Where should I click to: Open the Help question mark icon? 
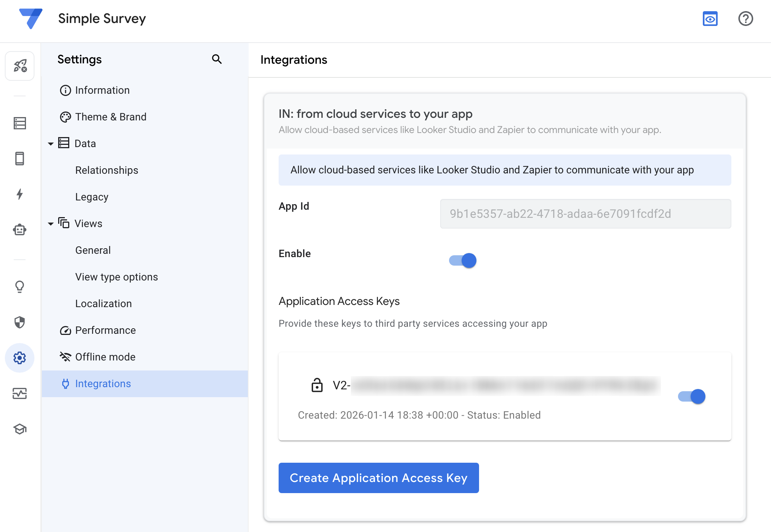[x=745, y=19]
